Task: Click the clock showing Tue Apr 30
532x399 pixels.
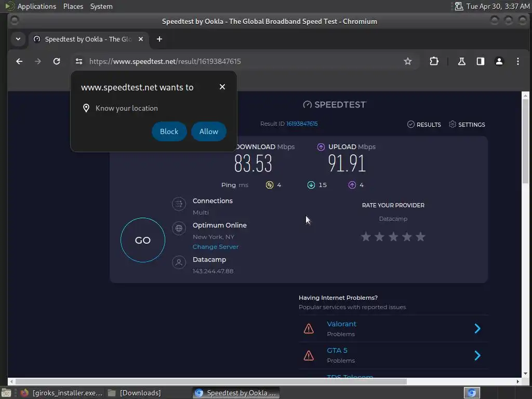Action: pos(498,6)
